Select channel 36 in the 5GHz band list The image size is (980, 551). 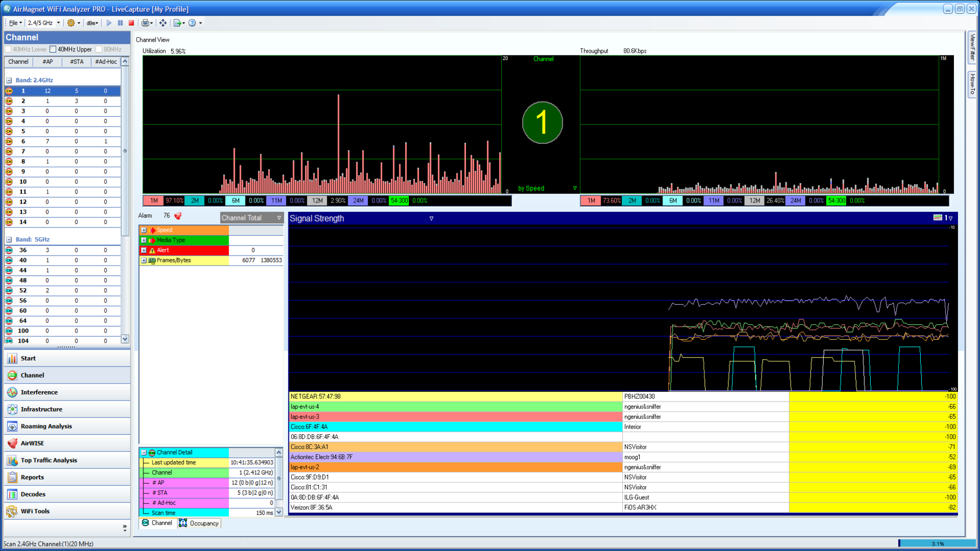(23, 250)
